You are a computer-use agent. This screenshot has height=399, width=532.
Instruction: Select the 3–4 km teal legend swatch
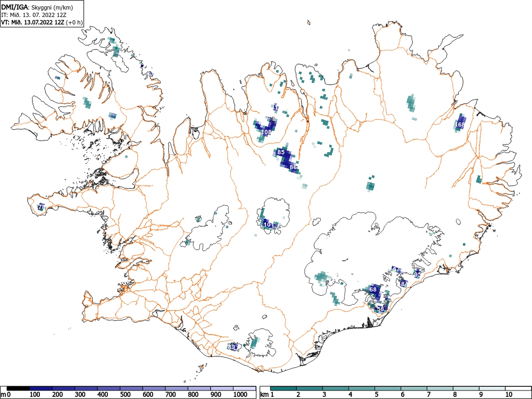(336, 388)
